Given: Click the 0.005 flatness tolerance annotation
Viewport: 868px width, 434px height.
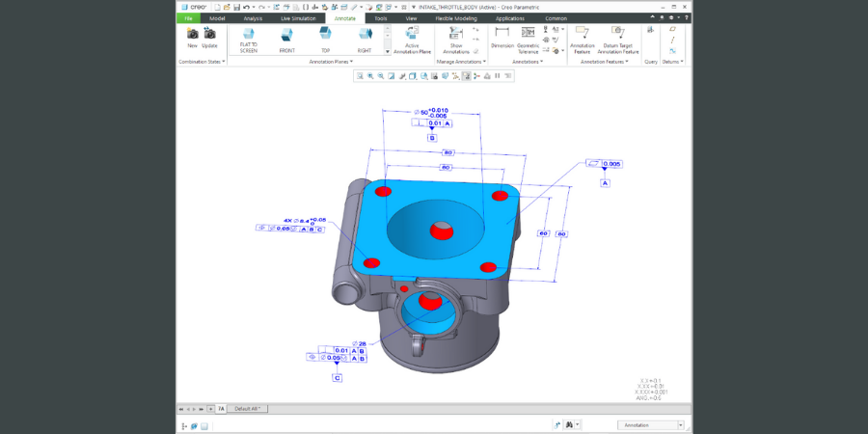Looking at the screenshot, I should (608, 164).
